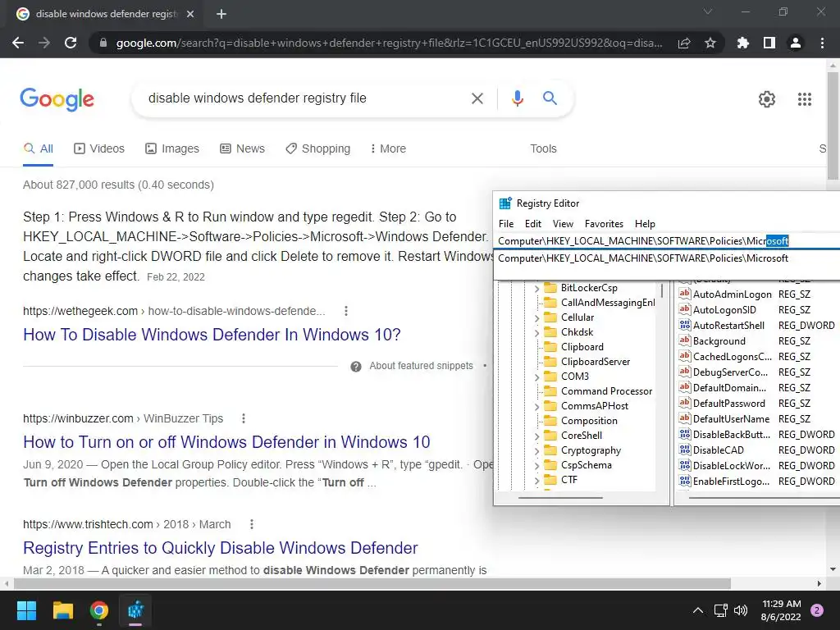Open the Chrome extensions puzzle icon

pyautogui.click(x=743, y=43)
